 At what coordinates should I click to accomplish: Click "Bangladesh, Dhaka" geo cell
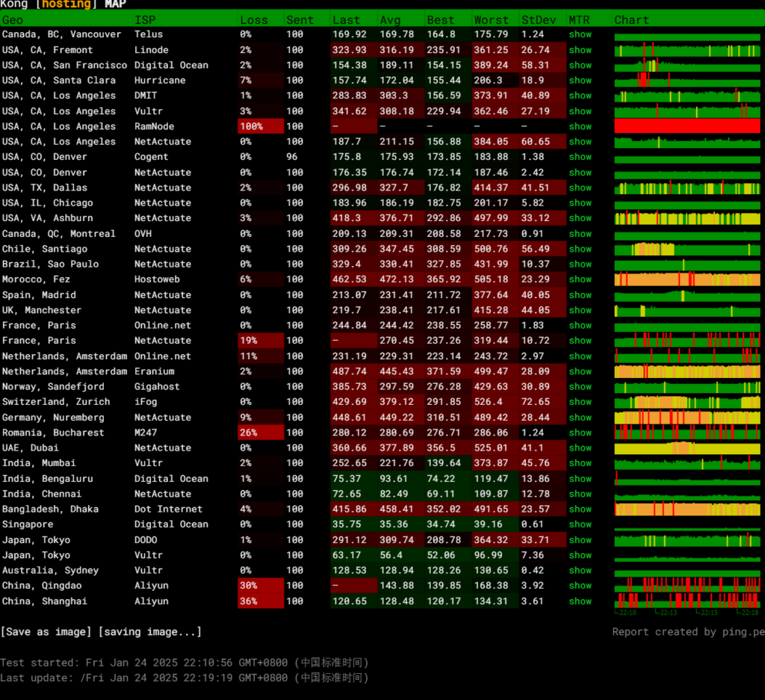point(50,509)
